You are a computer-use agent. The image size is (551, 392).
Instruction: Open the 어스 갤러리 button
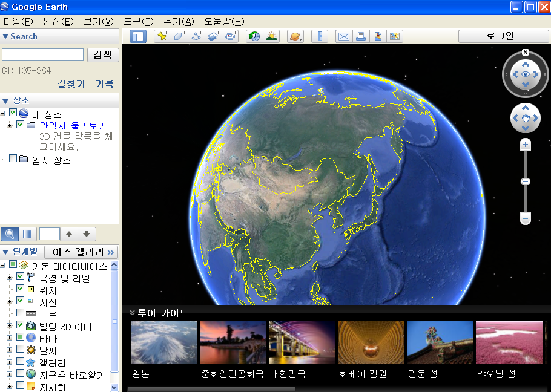[x=81, y=252]
